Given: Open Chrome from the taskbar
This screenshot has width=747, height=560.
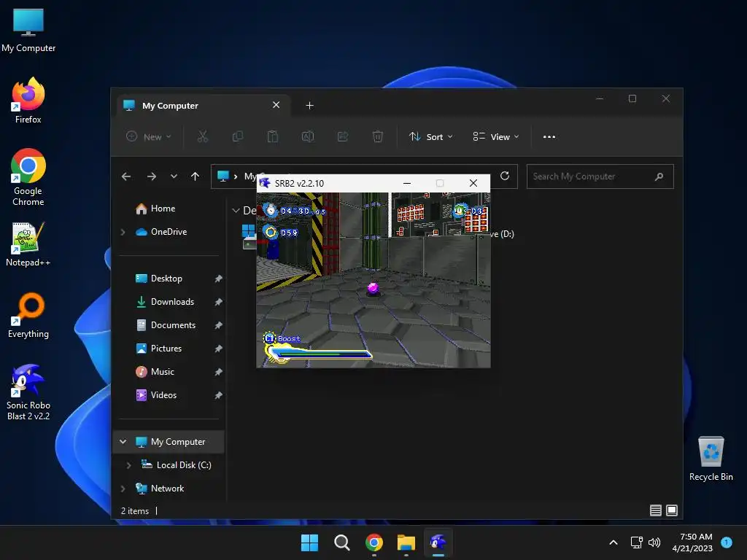Looking at the screenshot, I should [x=374, y=542].
